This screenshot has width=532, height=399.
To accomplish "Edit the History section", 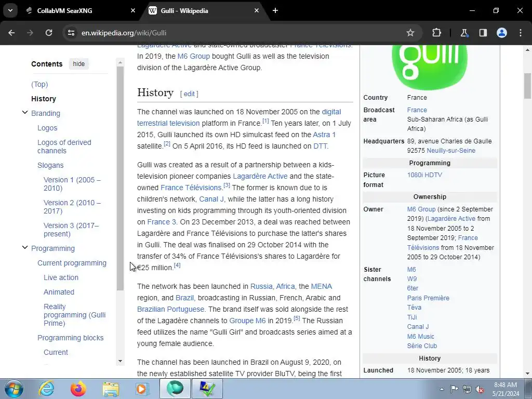I will 189,94.
